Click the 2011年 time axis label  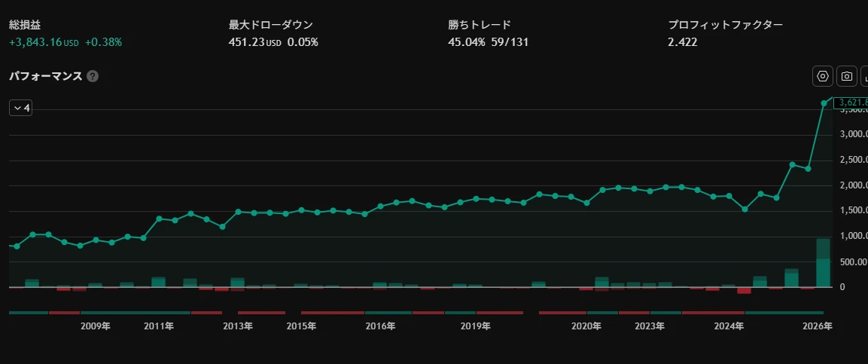(x=159, y=326)
